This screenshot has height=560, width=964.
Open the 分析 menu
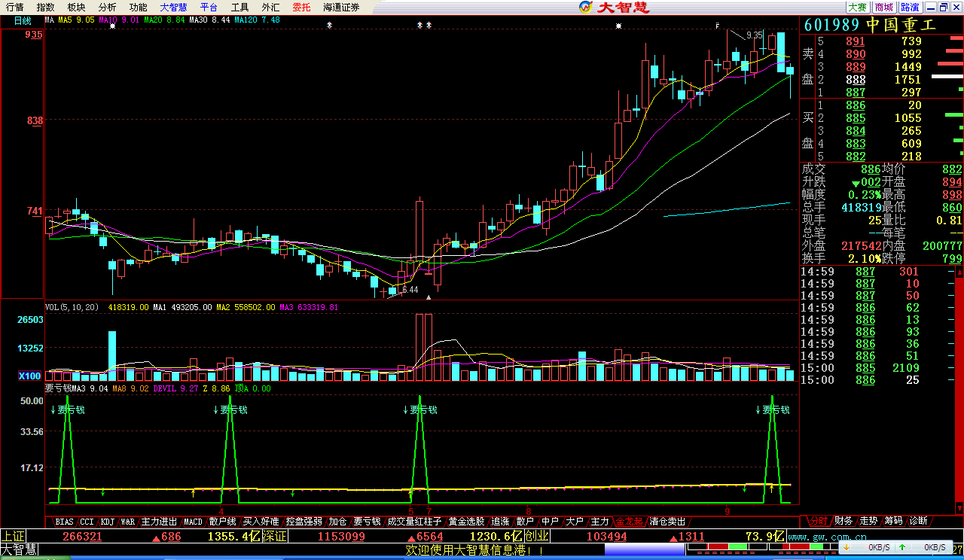coord(108,8)
